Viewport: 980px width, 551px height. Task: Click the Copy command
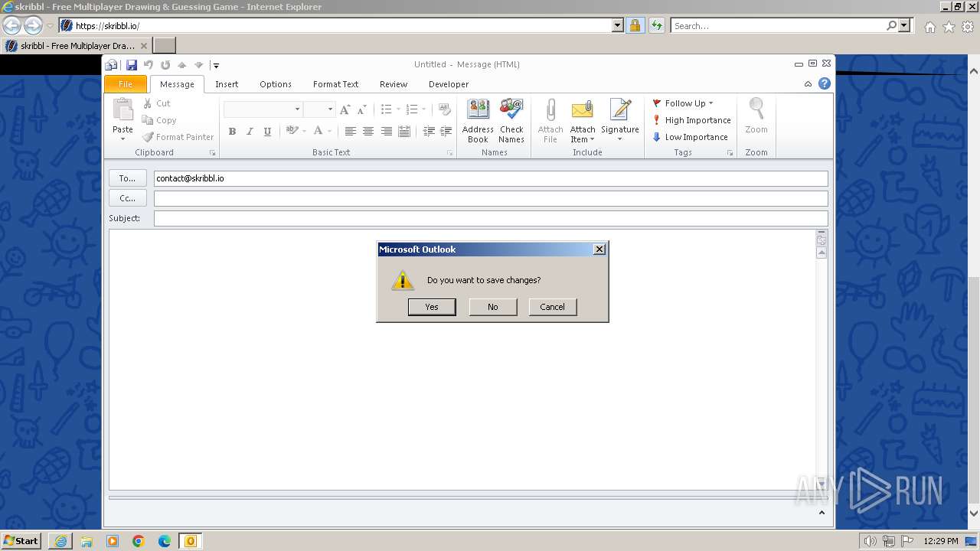tap(159, 120)
